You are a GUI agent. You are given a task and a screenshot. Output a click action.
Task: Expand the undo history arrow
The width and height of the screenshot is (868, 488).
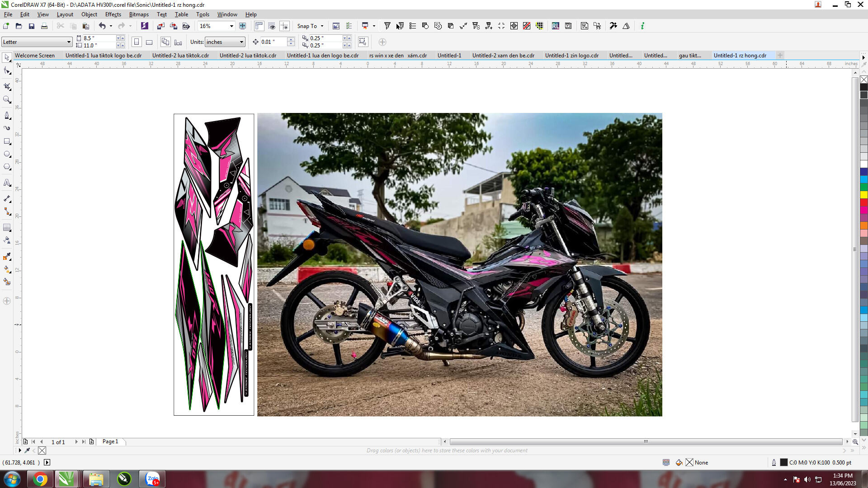tap(111, 26)
